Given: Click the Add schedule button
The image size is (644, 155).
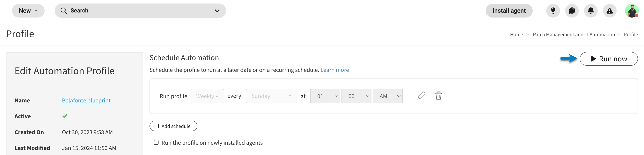Looking at the screenshot, I should (x=173, y=126).
